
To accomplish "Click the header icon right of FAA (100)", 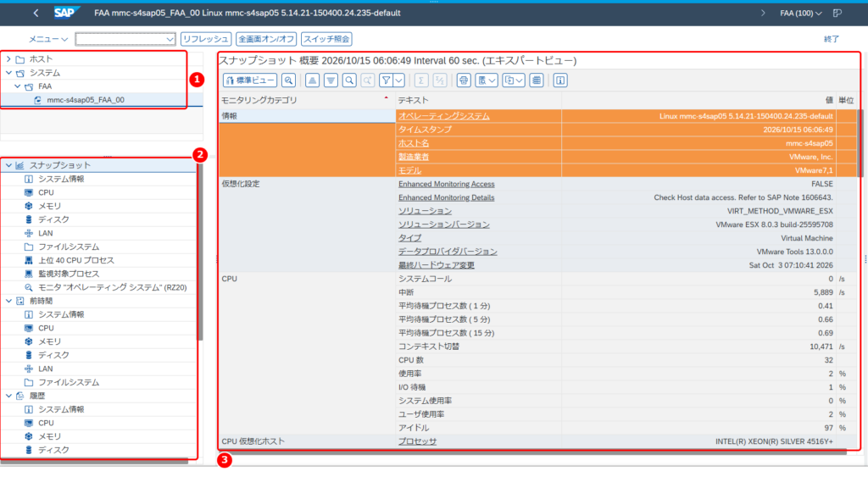I will [x=837, y=13].
